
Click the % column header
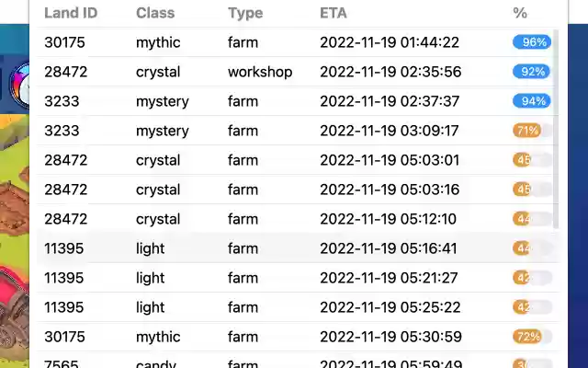[520, 13]
